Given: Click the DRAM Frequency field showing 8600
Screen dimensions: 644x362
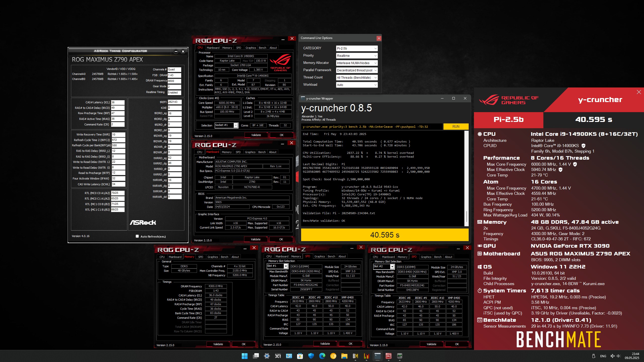Looking at the screenshot, I should coord(174,81).
